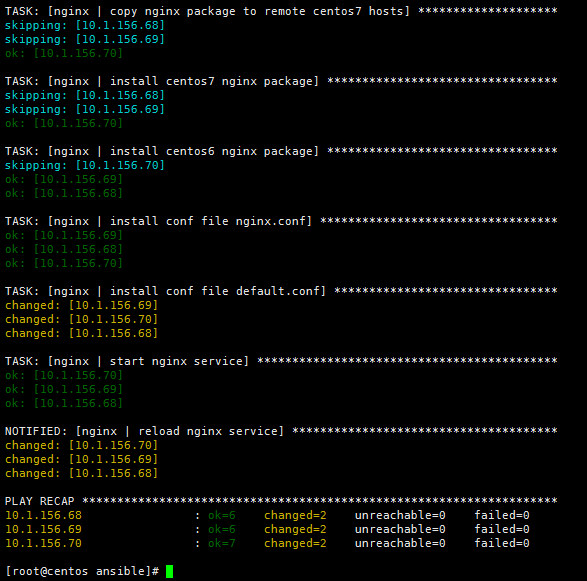
Task: Click unreachable=0 for host 10.1.156.70
Action: click(400, 543)
